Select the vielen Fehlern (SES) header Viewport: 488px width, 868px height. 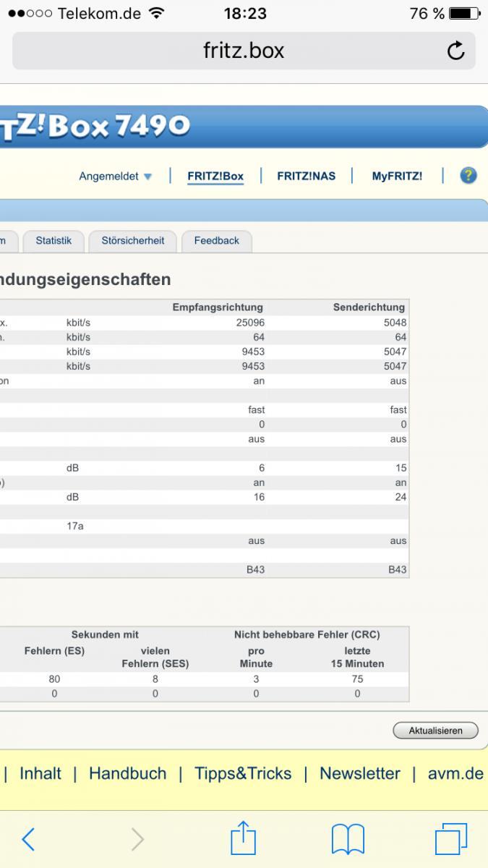click(x=155, y=657)
